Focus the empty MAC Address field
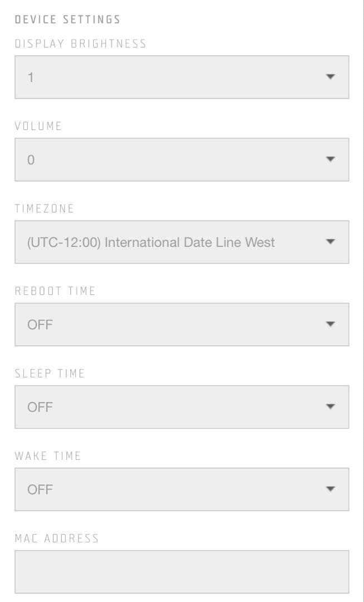The width and height of the screenshot is (364, 602). click(x=182, y=572)
